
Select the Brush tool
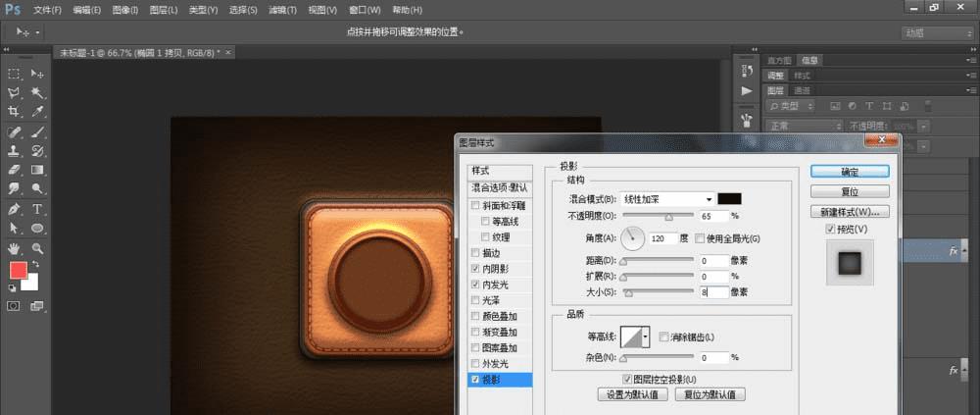click(x=37, y=132)
